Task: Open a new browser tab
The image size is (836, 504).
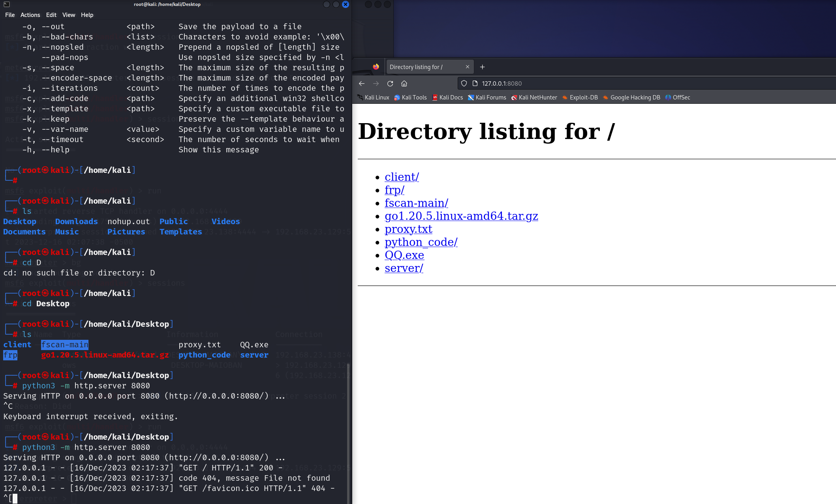Action: pyautogui.click(x=482, y=67)
